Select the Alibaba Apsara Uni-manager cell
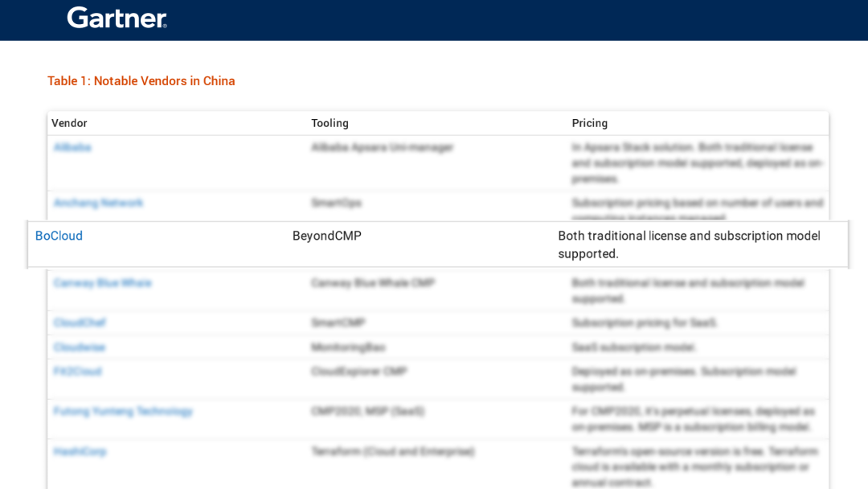The image size is (868, 489). pos(383,147)
